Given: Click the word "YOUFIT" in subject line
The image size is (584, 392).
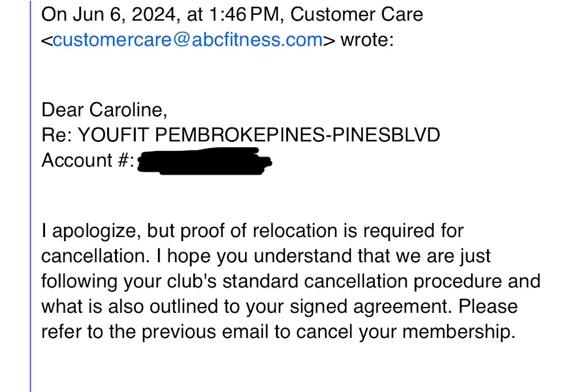Looking at the screenshot, I should pos(113,134).
